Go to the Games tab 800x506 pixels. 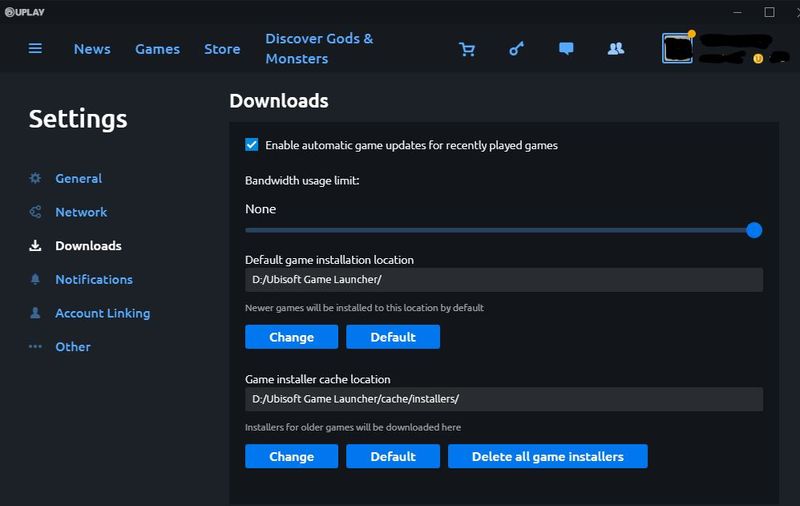tap(158, 49)
